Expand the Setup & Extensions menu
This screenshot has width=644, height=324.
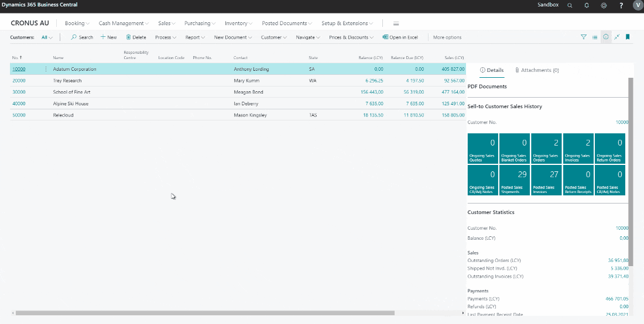pyautogui.click(x=347, y=23)
